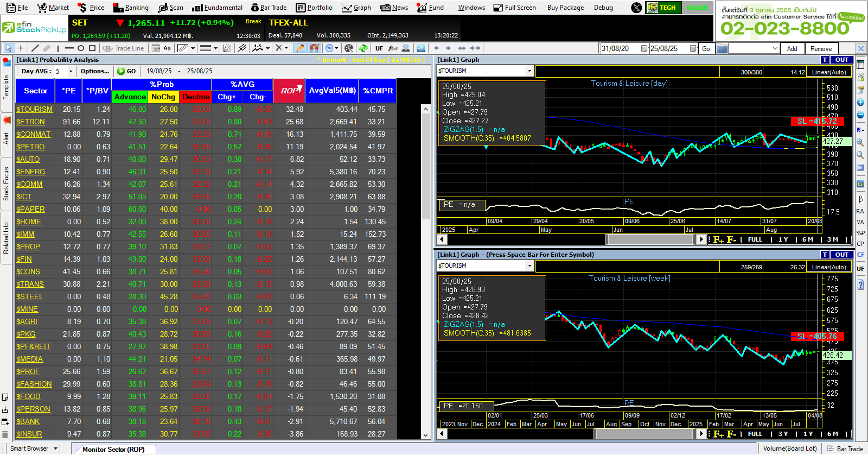Expand the $TOURISM symbol dropdown in daily graph

(x=529, y=71)
